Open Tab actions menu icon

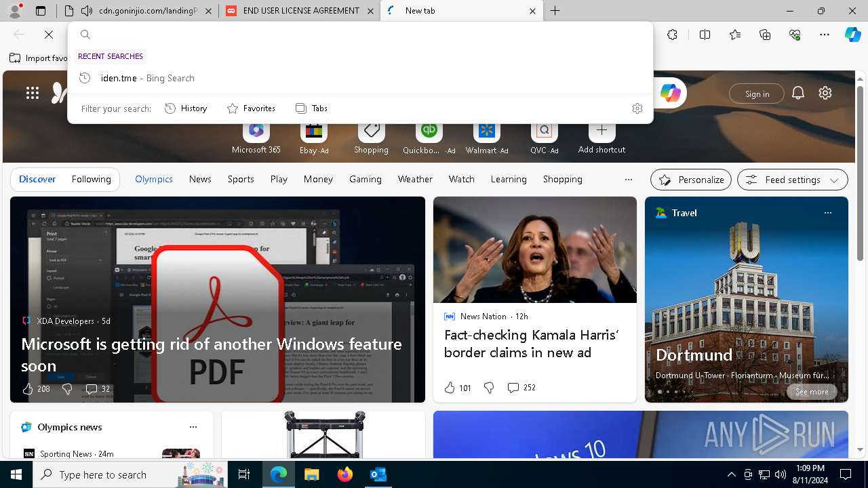41,11
